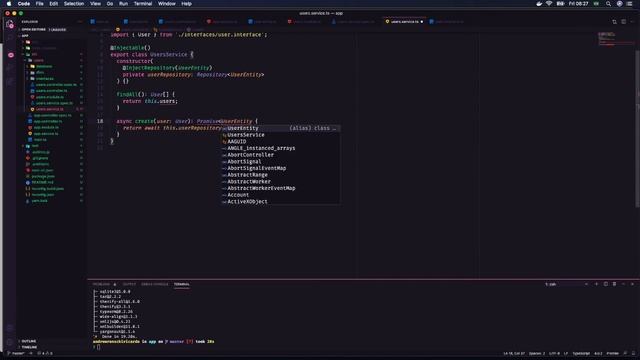Pick AbstractRange from the suggestions

coord(281,175)
